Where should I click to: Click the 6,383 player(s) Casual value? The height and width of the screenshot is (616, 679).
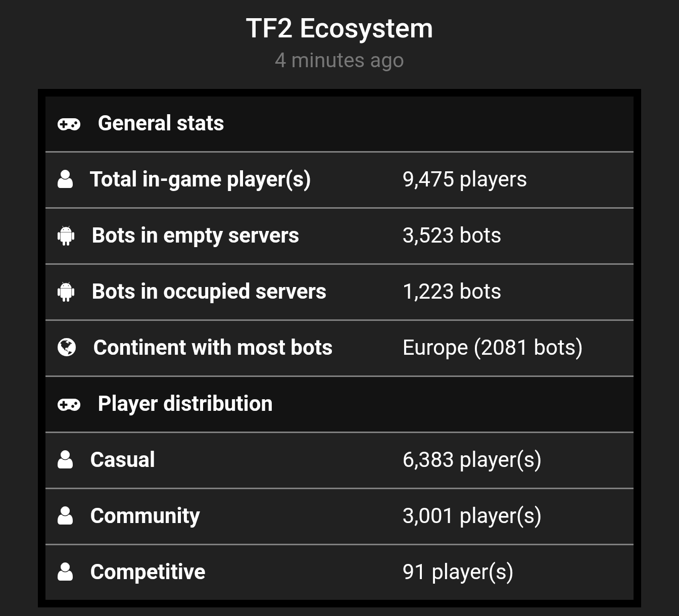[472, 460]
